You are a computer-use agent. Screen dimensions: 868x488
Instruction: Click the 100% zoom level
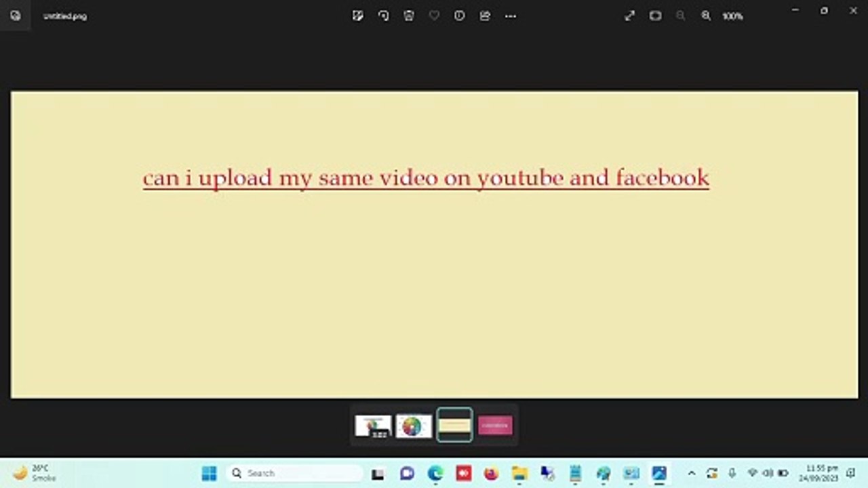(732, 16)
